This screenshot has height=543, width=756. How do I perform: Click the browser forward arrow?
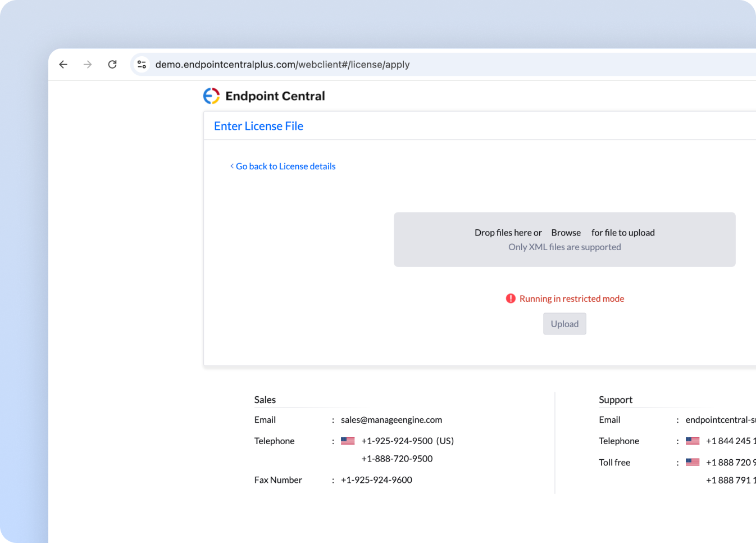[x=88, y=65]
